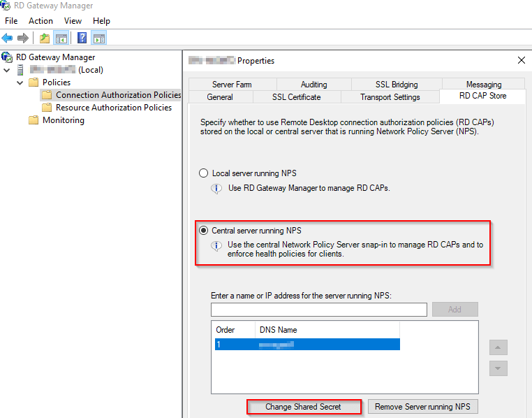Open Help via the question mark icon

click(82, 38)
